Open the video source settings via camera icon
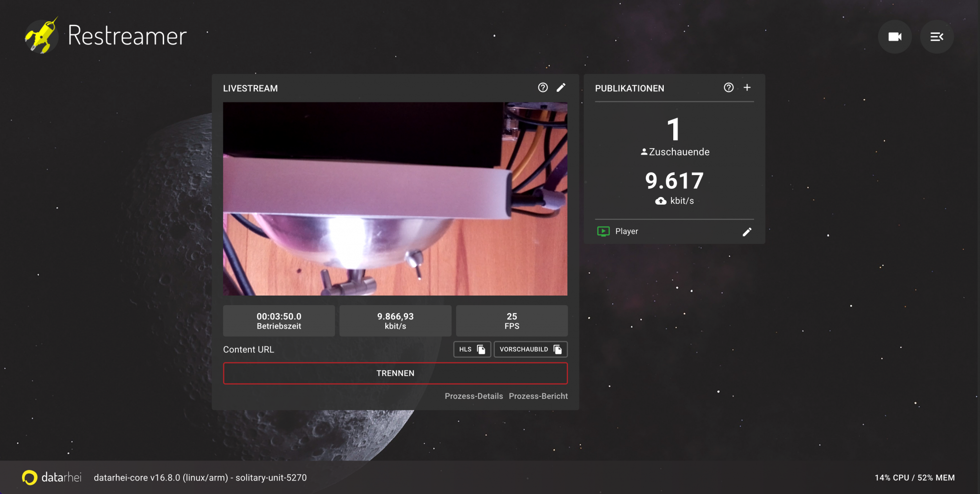The width and height of the screenshot is (980, 494). (x=894, y=36)
